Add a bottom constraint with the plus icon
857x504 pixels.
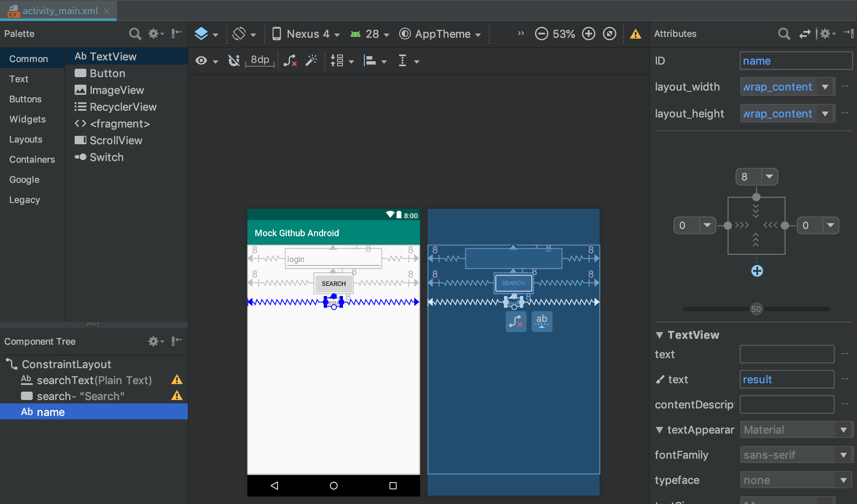[x=757, y=271]
